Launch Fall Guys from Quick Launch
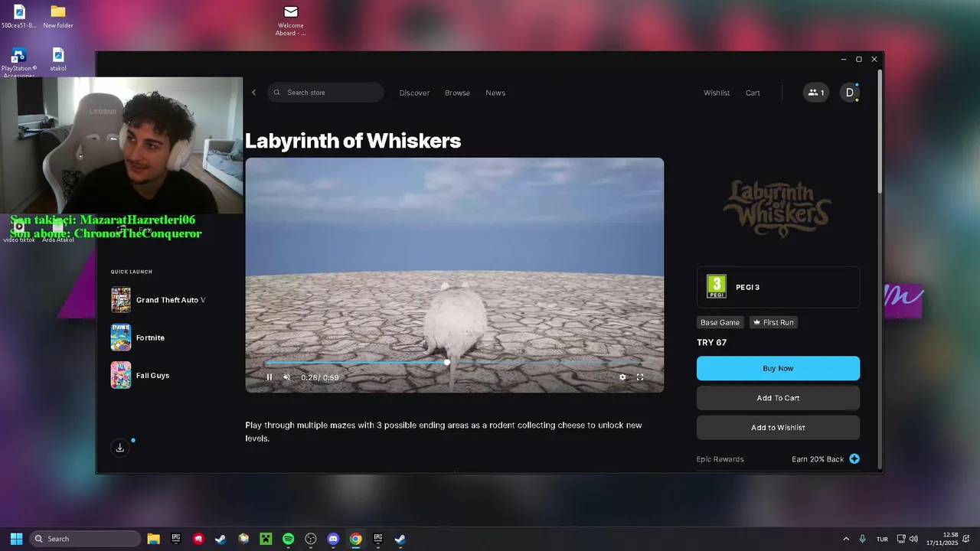 point(140,376)
